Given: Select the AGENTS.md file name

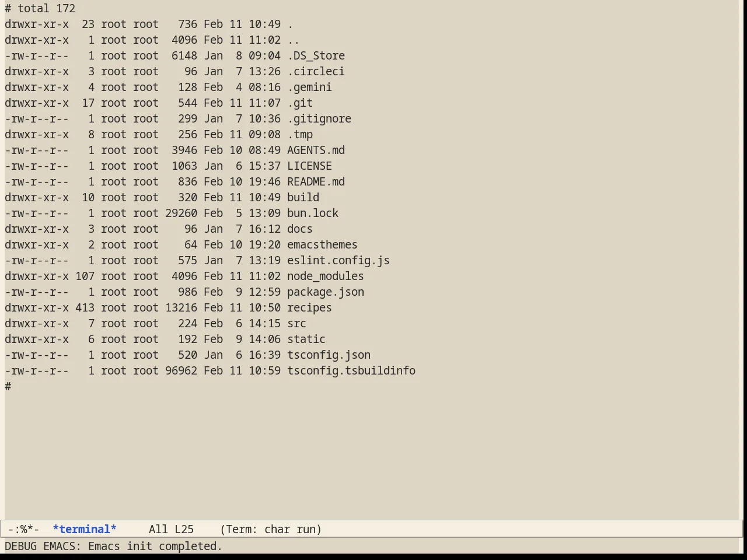Looking at the screenshot, I should coord(316,150).
